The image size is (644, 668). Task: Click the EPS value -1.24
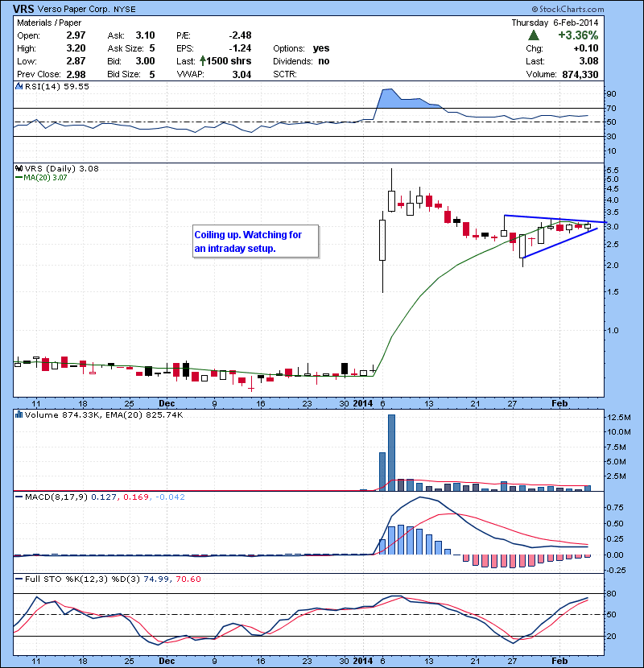click(240, 48)
